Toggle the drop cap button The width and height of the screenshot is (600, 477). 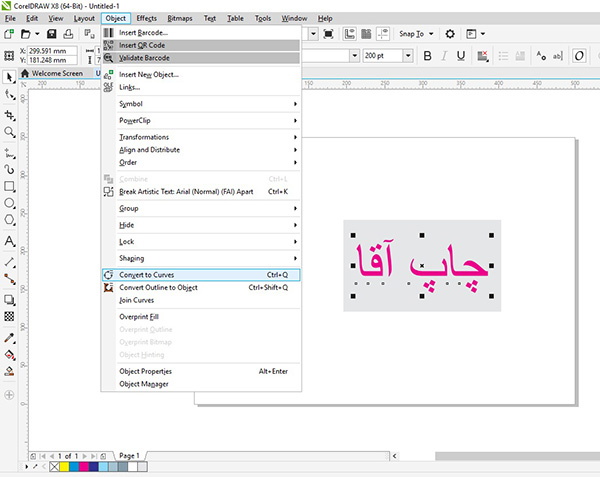coord(520,56)
